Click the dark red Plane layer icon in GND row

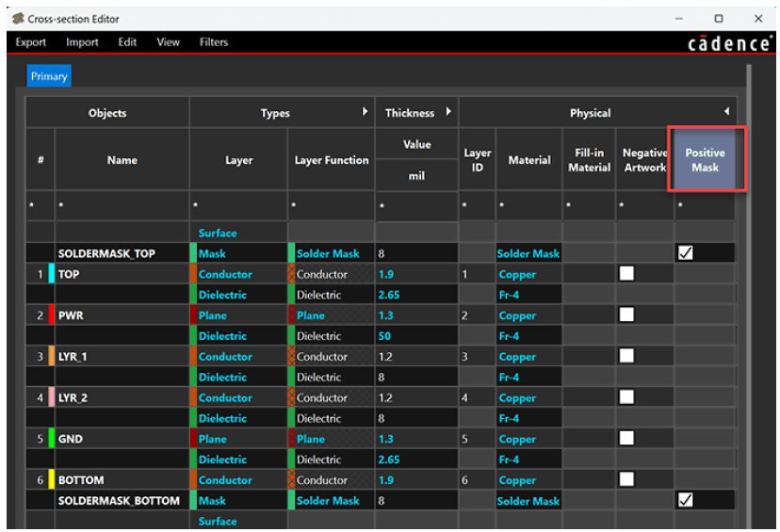click(193, 439)
